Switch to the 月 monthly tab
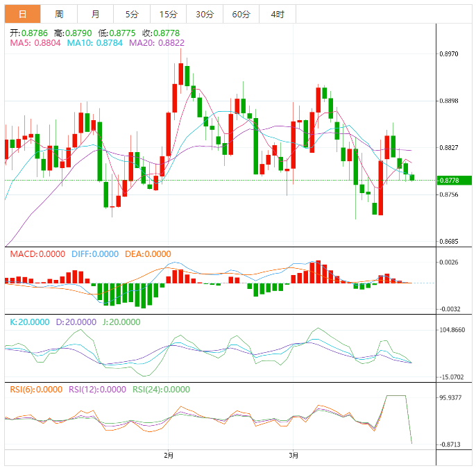Viewport: 476px width, 473px height. [x=95, y=14]
